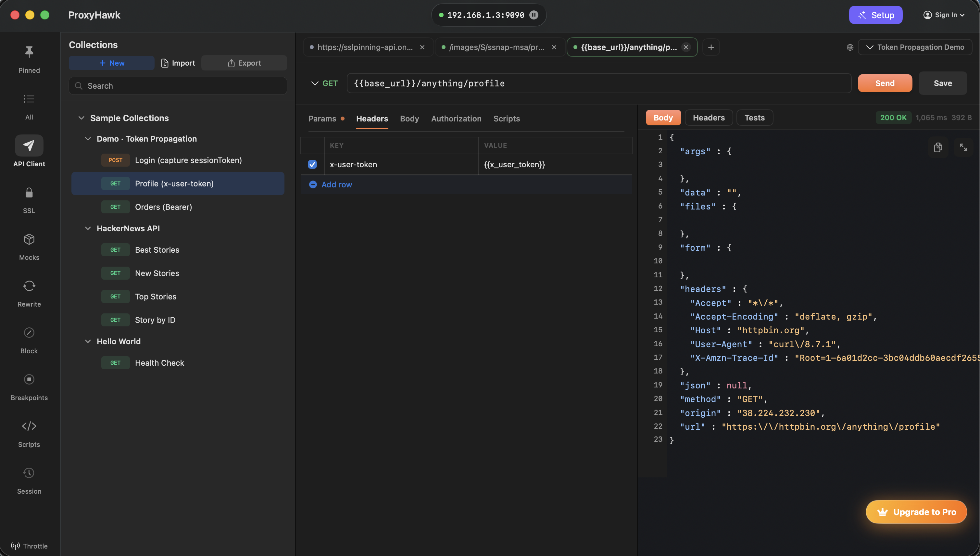
Task: Close the sslpinning-api request tab
Action: pos(422,47)
